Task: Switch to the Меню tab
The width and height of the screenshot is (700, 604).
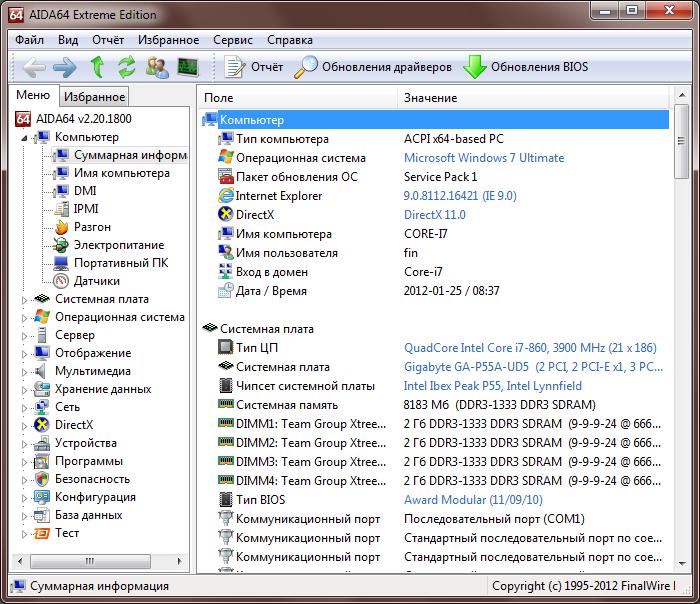Action: point(33,95)
